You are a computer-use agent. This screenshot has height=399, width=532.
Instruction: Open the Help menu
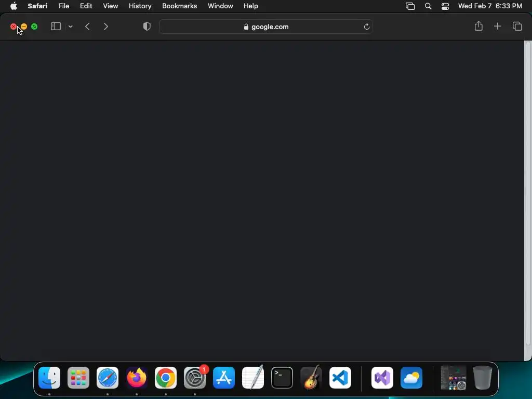coord(251,6)
